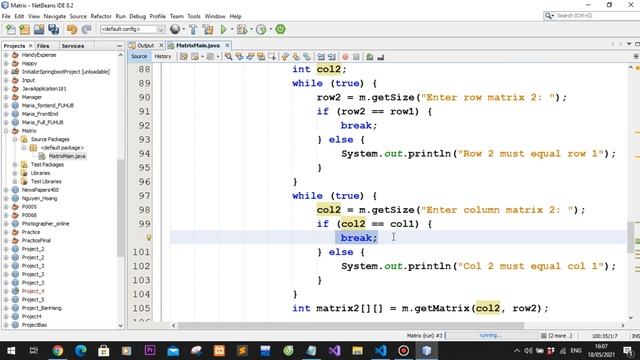Click the New Project toolbar icon
This screenshot has width=640, height=360.
coord(24,29)
